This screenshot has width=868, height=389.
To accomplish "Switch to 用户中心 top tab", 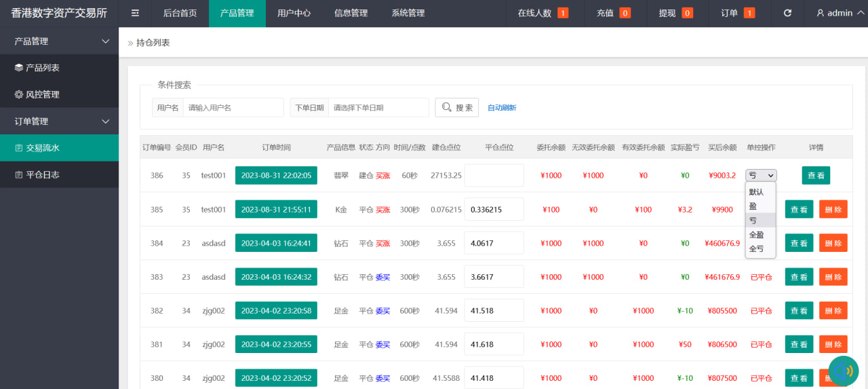I will tap(294, 13).
